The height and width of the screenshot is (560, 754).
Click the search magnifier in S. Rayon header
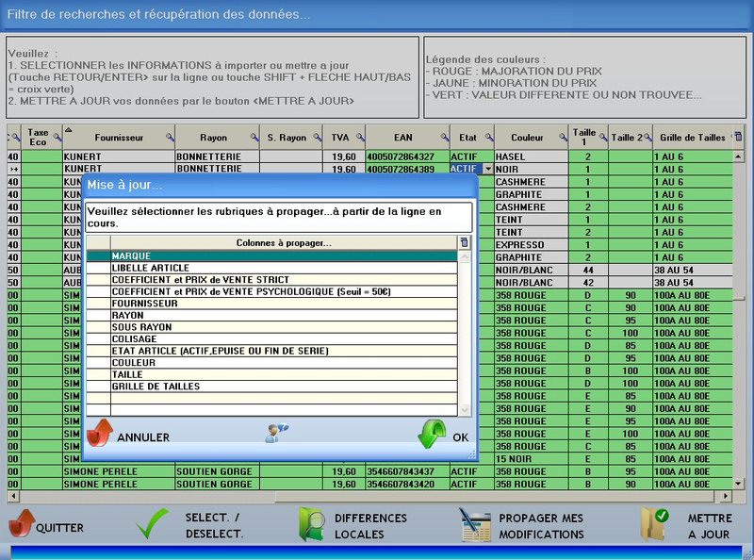[x=318, y=137]
